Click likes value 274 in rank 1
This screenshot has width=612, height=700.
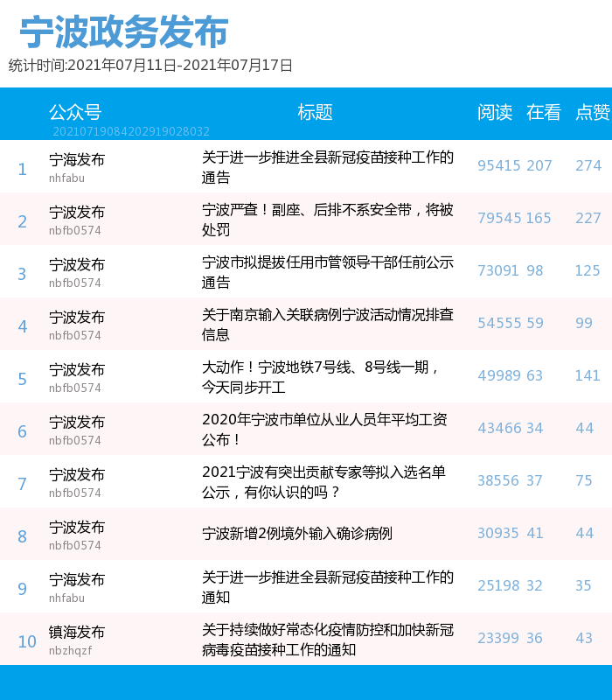coord(588,165)
